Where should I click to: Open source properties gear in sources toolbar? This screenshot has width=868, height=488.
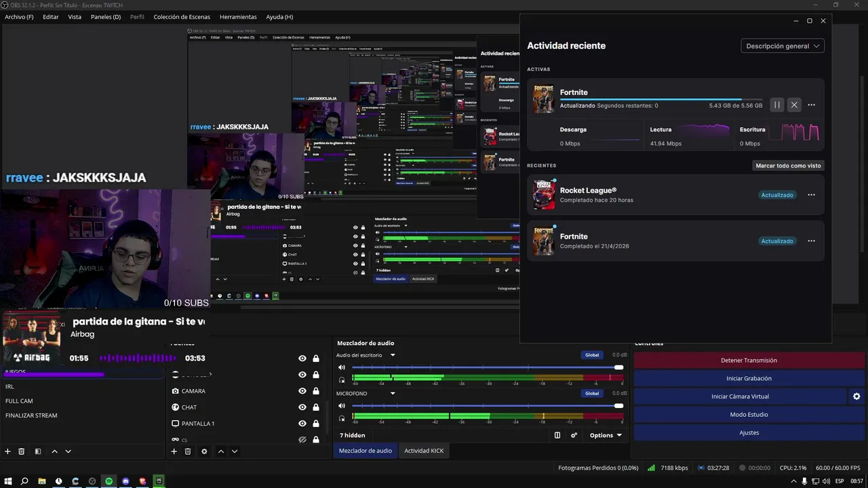pyautogui.click(x=204, y=451)
